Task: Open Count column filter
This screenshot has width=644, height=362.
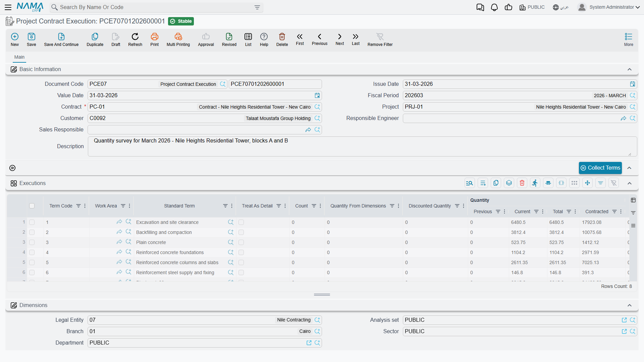Action: tap(314, 206)
